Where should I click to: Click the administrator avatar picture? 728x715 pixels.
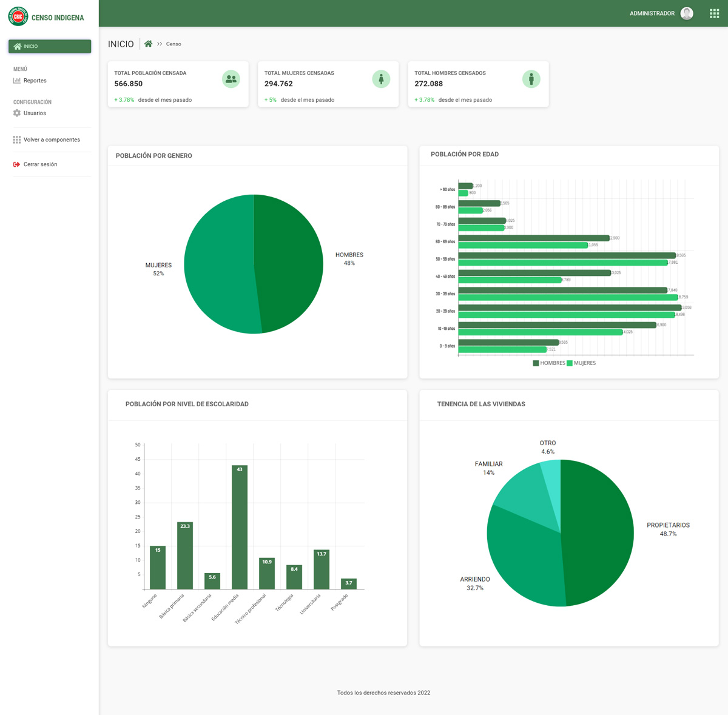point(687,13)
